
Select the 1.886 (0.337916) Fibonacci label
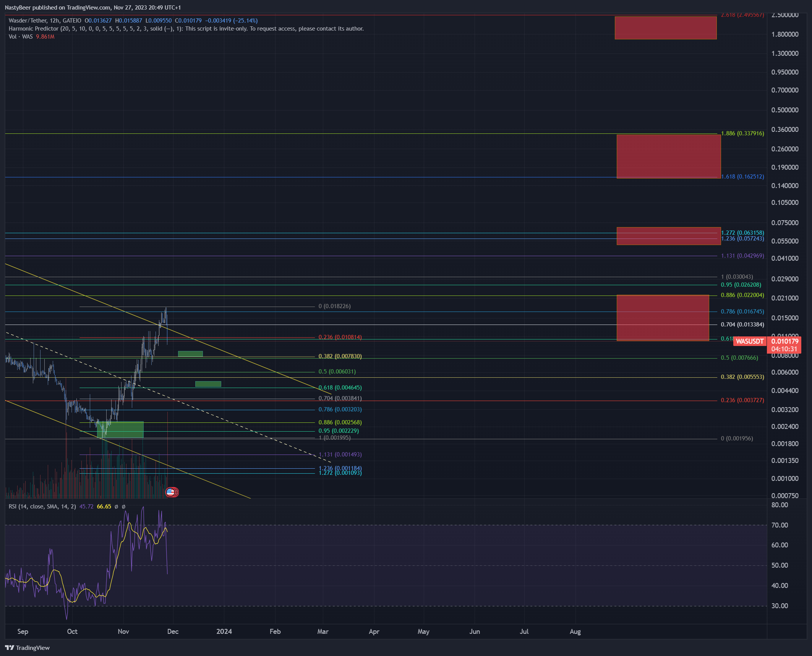pos(742,133)
